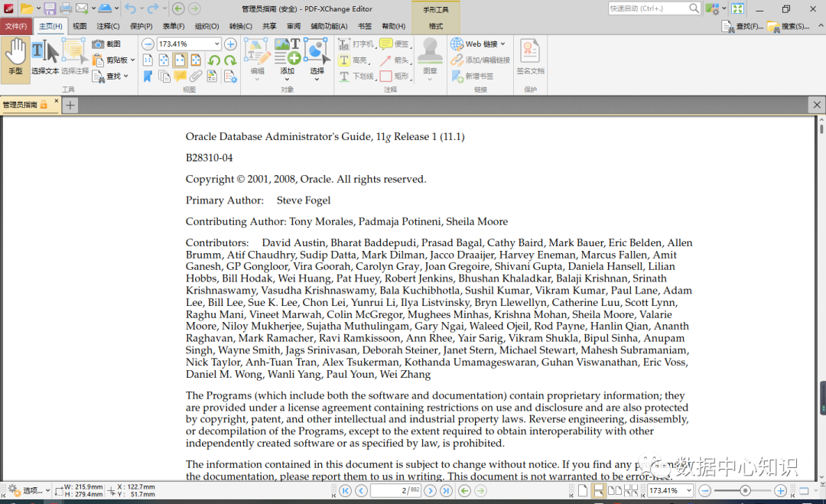Switch to the Organize (组织) ribbon tab

[x=206, y=26]
